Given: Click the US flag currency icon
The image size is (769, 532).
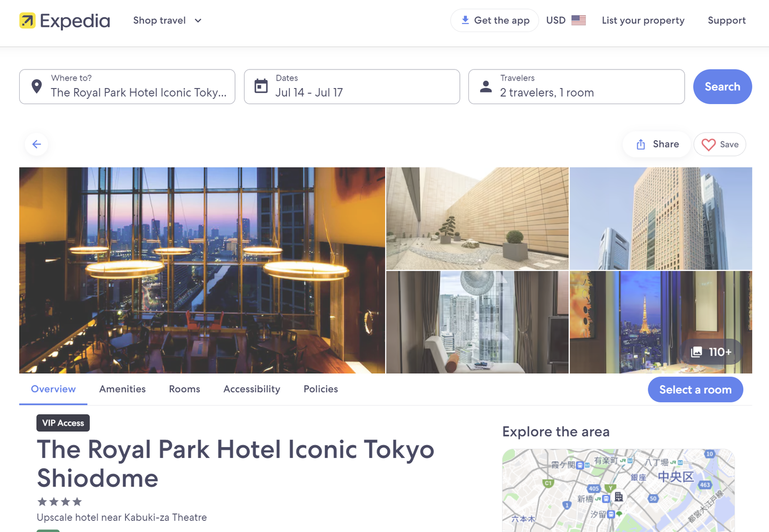Looking at the screenshot, I should point(578,20).
